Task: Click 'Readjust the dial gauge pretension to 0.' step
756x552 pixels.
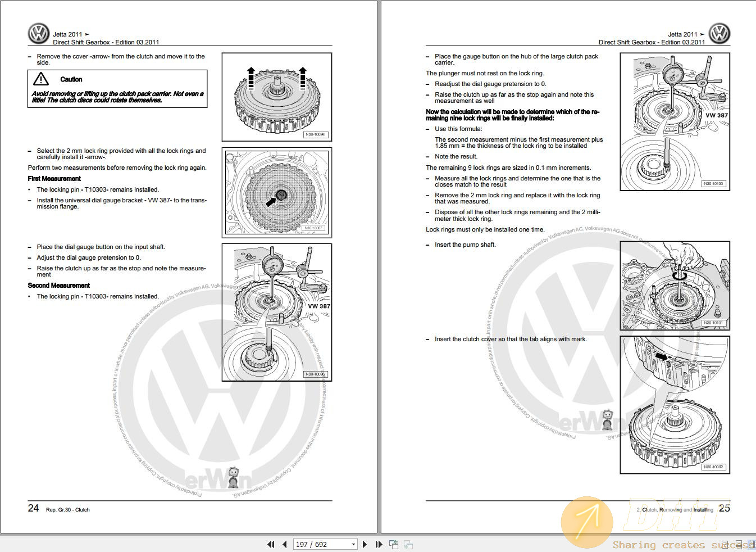Action: [490, 84]
